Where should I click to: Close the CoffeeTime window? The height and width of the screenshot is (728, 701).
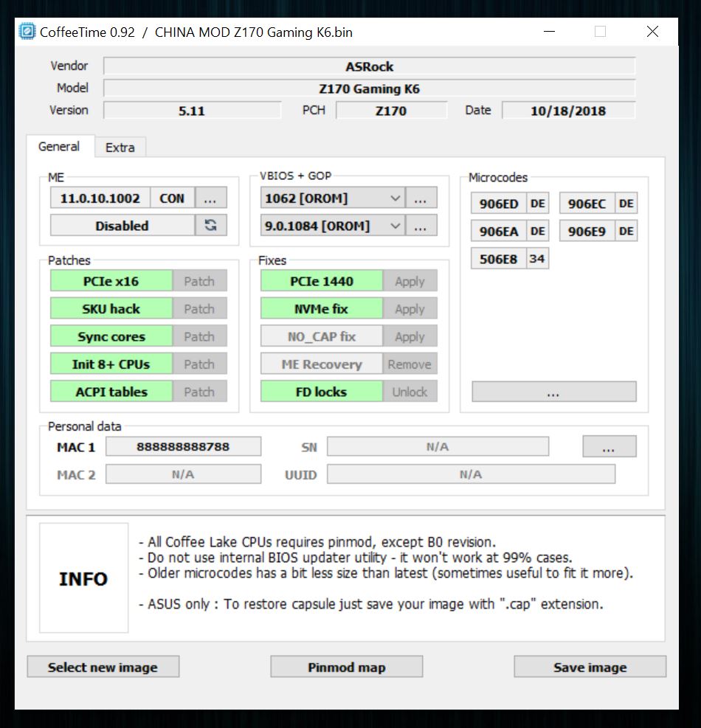(653, 32)
